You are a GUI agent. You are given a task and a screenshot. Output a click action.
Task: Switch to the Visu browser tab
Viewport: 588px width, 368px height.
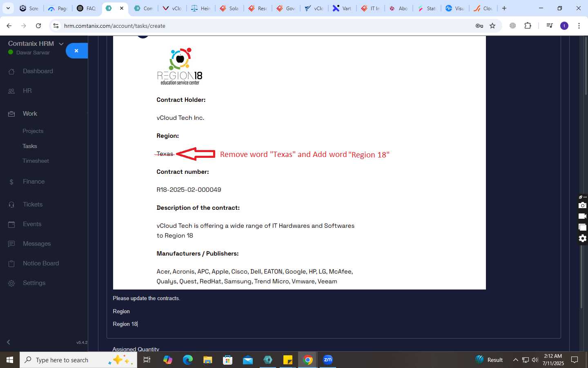click(x=455, y=8)
